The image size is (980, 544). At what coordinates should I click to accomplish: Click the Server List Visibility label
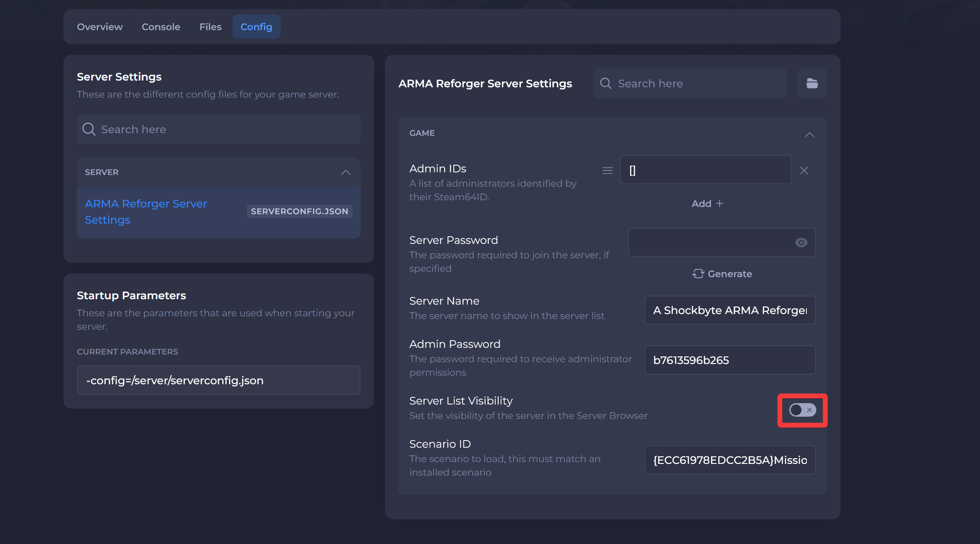[461, 400]
